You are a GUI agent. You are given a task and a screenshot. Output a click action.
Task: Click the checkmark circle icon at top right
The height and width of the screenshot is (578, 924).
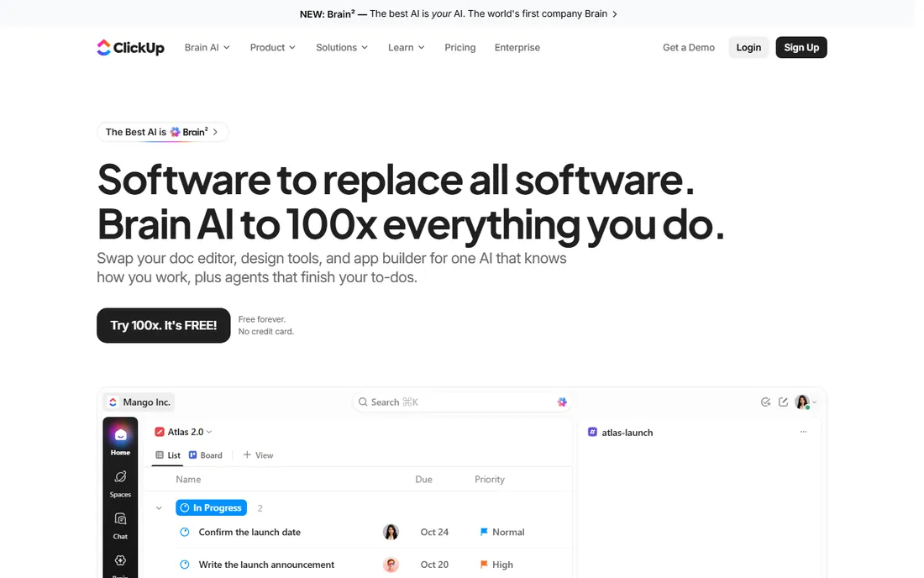(765, 402)
